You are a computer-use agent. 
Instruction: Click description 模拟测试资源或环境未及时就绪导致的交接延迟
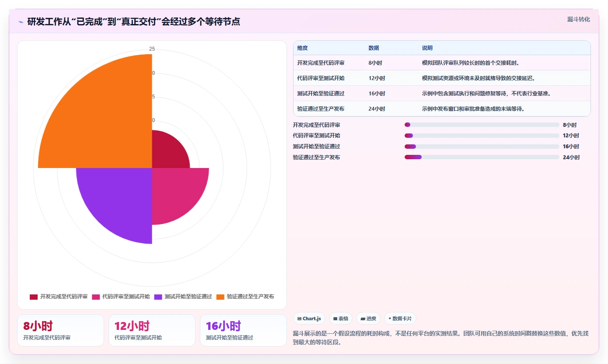480,78
